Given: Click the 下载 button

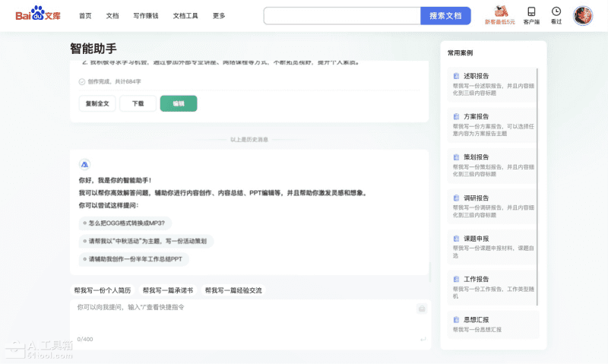Looking at the screenshot, I should click(x=138, y=103).
